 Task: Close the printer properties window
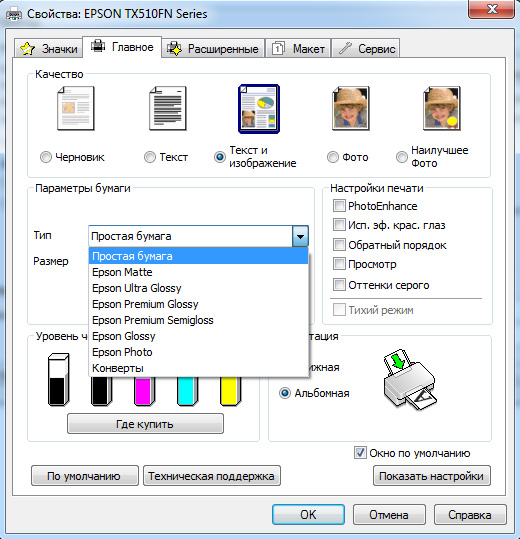coord(491,9)
